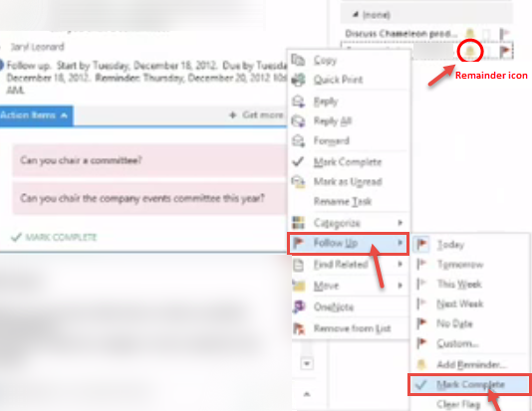Click the OneNote icon in menu

(299, 307)
